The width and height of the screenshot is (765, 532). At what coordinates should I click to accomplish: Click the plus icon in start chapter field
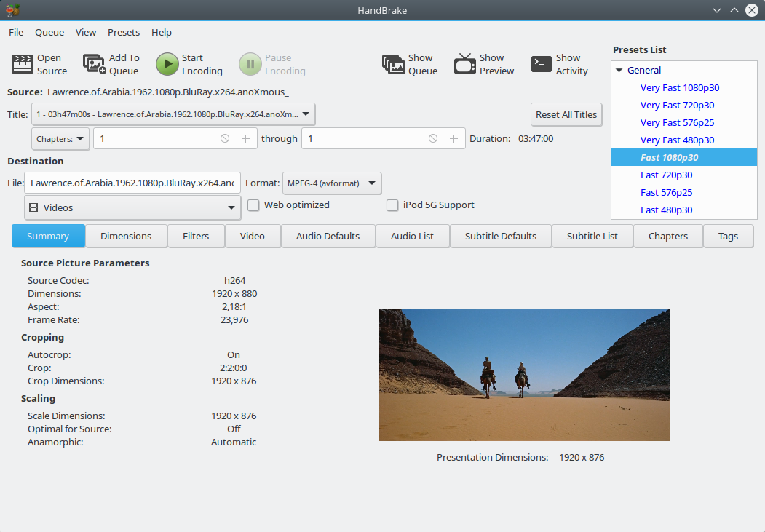coord(245,138)
